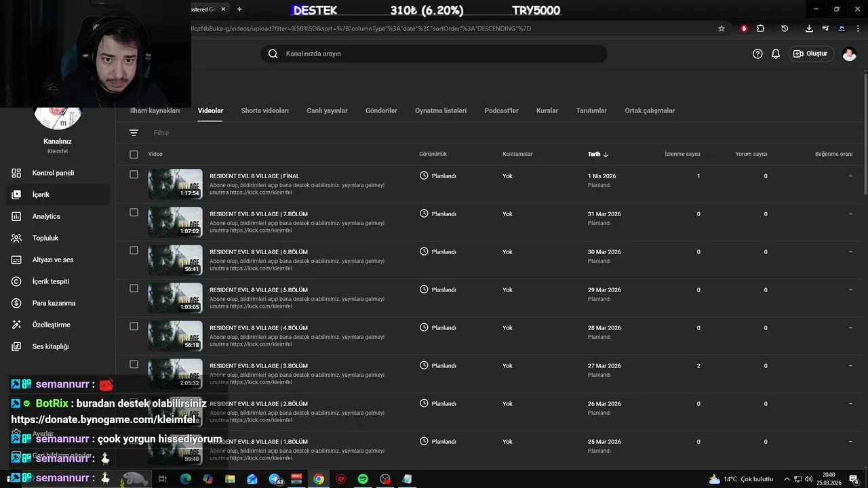Tick the select-all checkbox in the table header

point(134,155)
